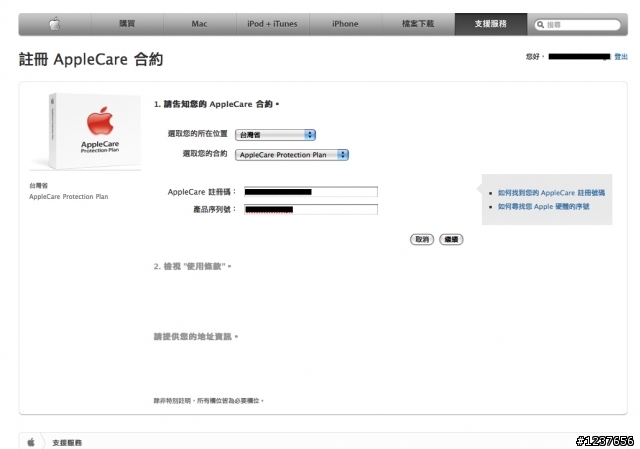Click step heading 2. 檢視 "使用條款"
This screenshot has height=449, width=640.
(x=192, y=267)
